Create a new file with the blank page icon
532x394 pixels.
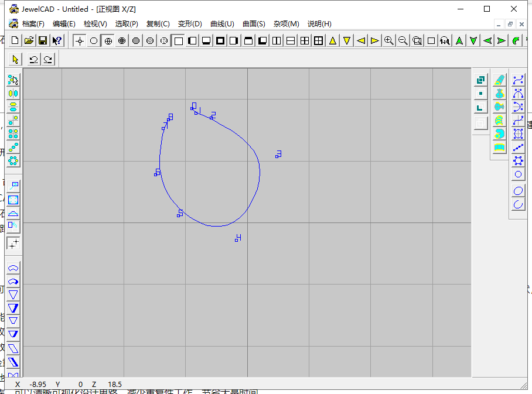point(15,41)
